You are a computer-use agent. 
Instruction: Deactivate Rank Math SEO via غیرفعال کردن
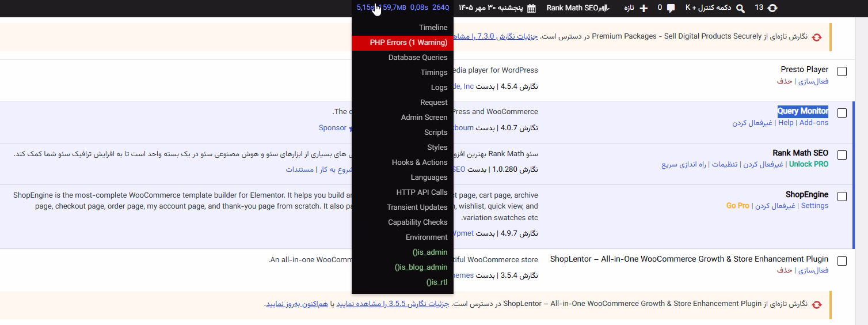763,164
